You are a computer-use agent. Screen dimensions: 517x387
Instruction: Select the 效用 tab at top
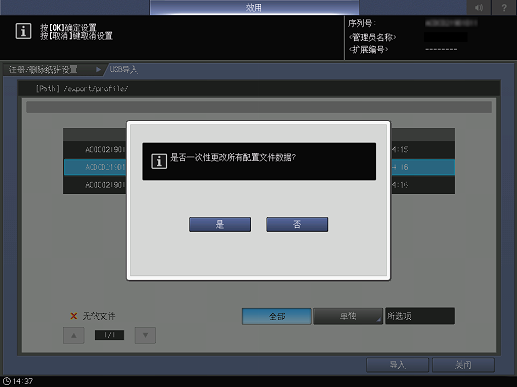[x=254, y=7]
